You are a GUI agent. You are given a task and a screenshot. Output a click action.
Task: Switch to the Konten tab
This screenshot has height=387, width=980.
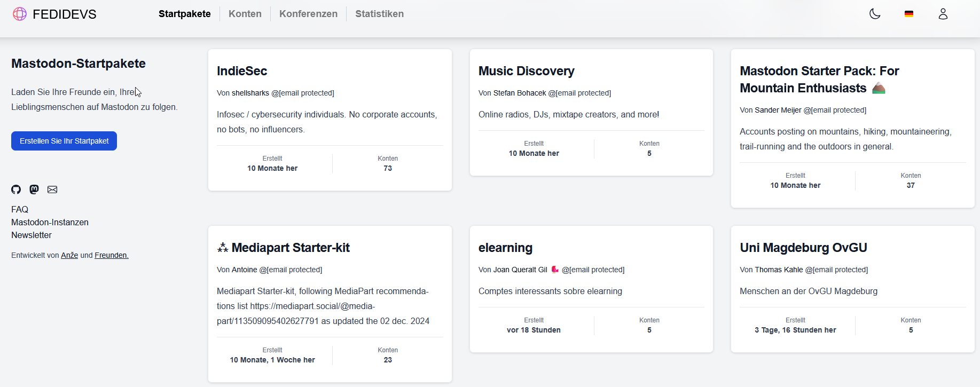(245, 14)
